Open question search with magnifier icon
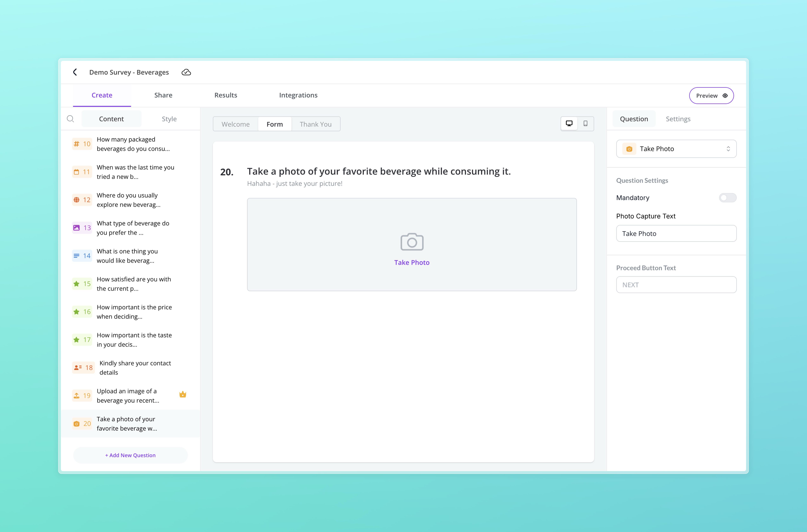The width and height of the screenshot is (807, 532). (70, 119)
